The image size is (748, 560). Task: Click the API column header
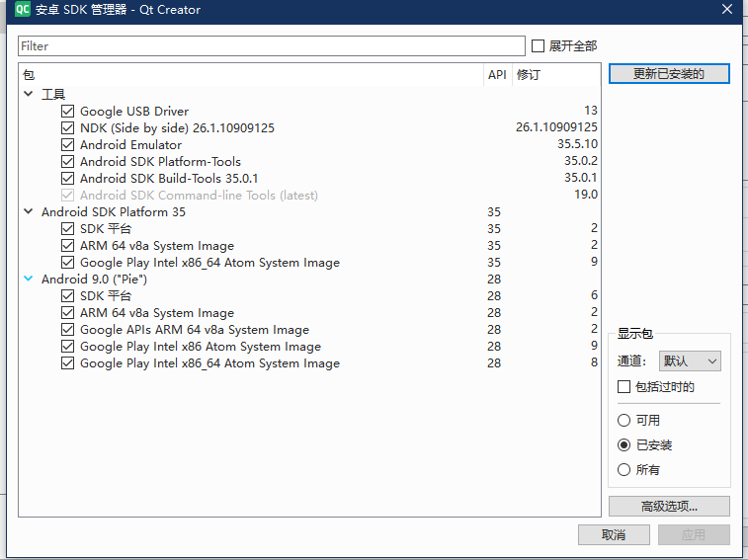(498, 74)
